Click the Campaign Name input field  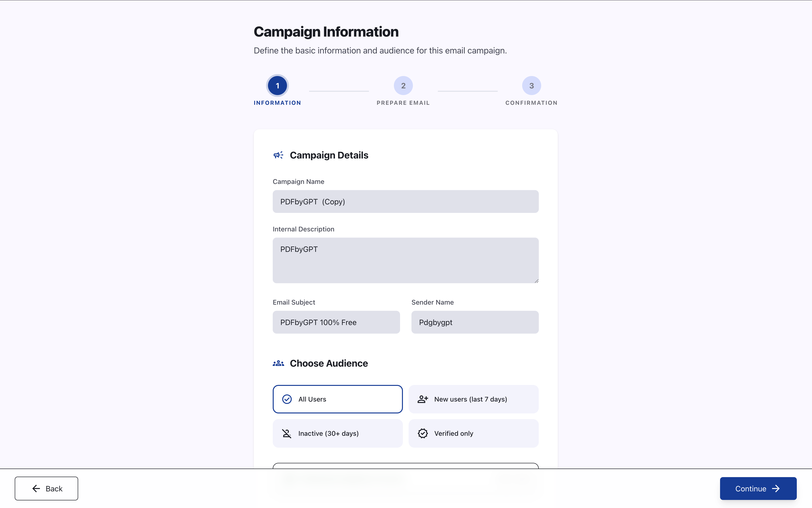405,201
